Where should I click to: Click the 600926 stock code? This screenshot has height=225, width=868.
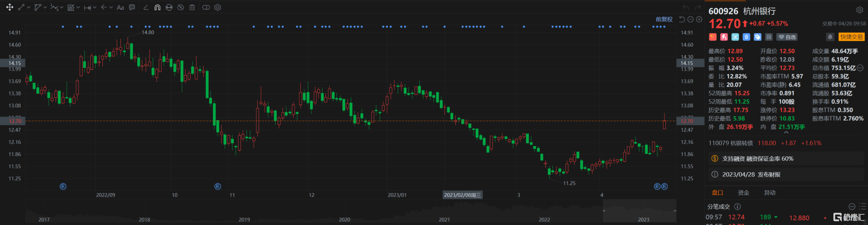click(723, 11)
